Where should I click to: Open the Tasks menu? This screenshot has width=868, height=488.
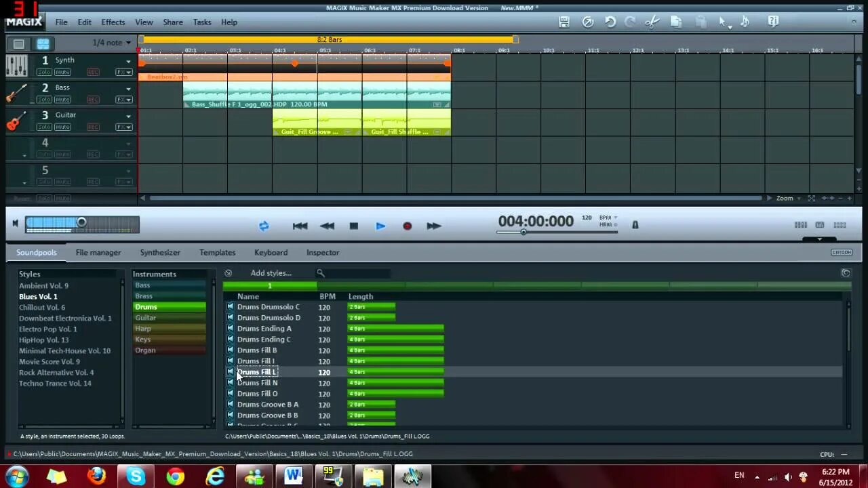202,22
